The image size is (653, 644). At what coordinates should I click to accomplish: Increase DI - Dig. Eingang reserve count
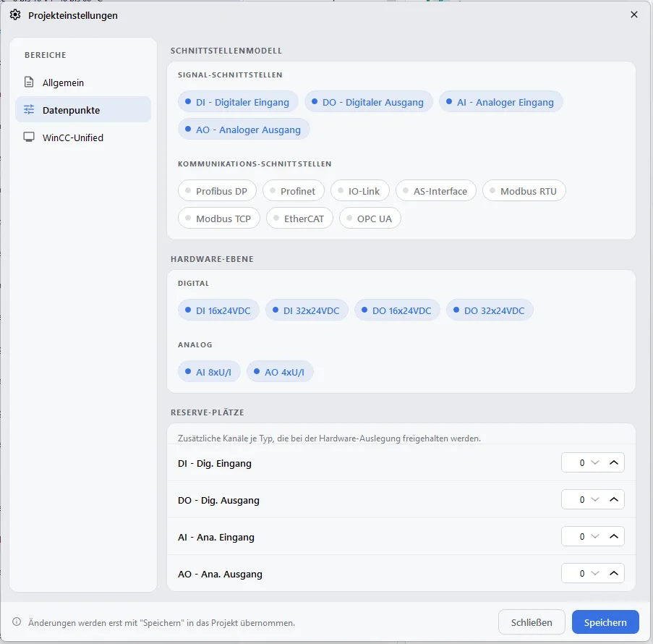pyautogui.click(x=613, y=462)
